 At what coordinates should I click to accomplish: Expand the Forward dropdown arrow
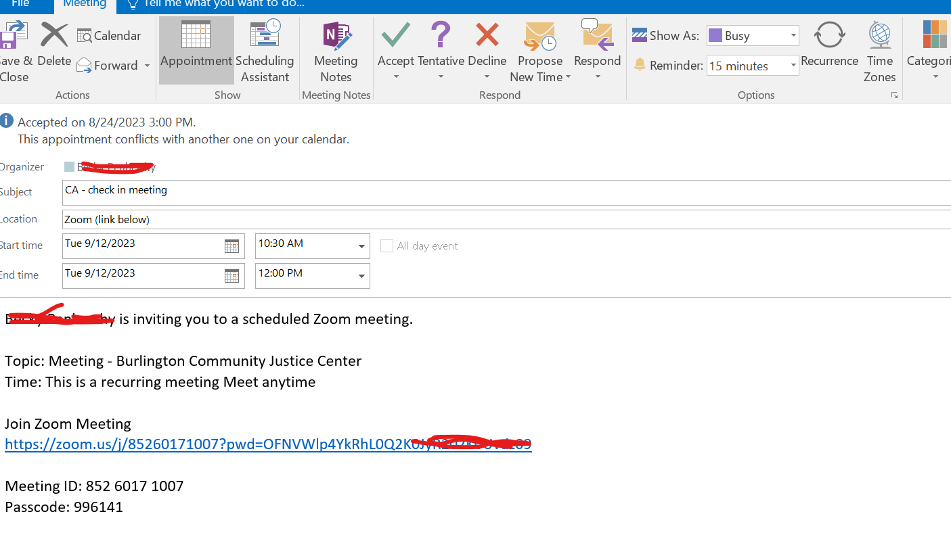[147, 66]
